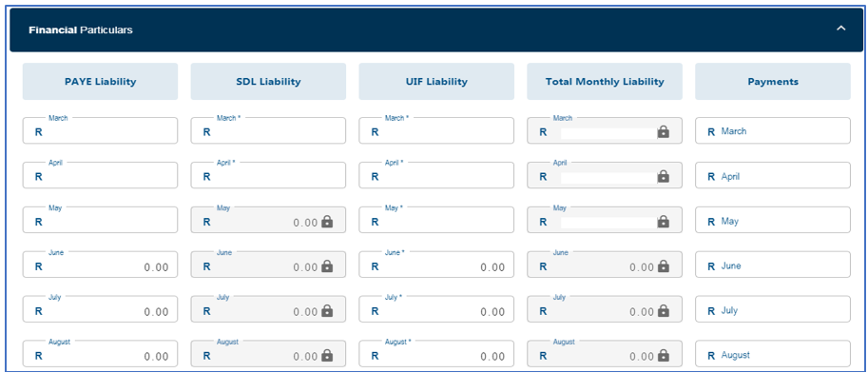
Task: Select the Total Monthly Liability header
Action: tap(605, 82)
